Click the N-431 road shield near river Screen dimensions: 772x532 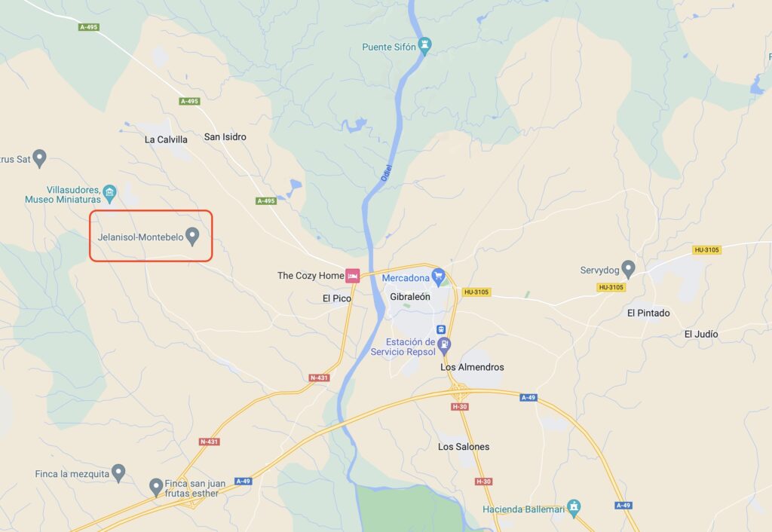[x=319, y=378]
